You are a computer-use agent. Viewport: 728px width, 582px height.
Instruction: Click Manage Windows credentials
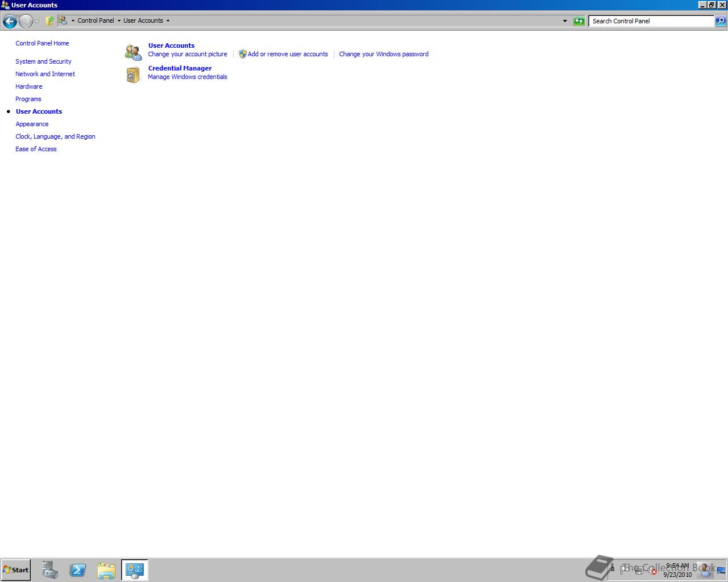pyautogui.click(x=187, y=77)
